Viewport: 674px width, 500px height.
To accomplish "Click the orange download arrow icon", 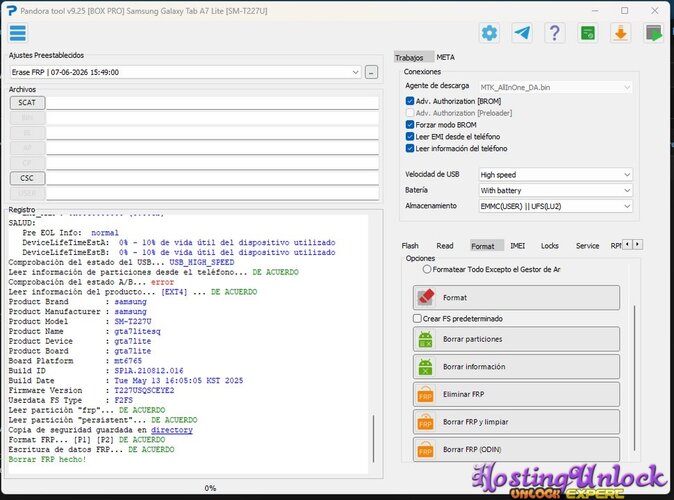I will pyautogui.click(x=620, y=33).
